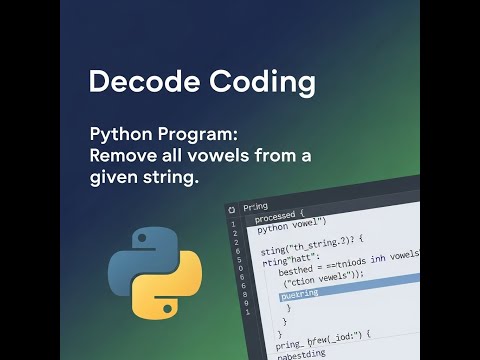Click the sting("th_string.2)? { code line
480x360 pixels.
(x=312, y=245)
